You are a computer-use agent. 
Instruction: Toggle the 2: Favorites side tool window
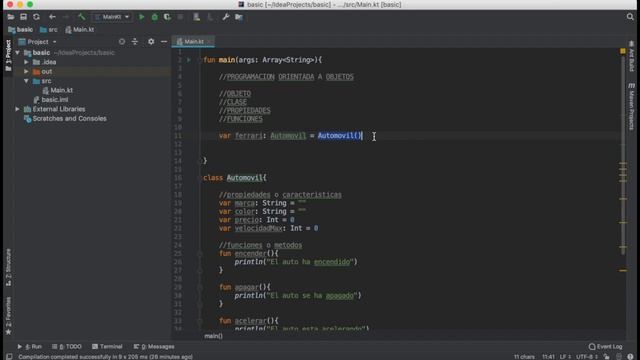tap(8, 316)
